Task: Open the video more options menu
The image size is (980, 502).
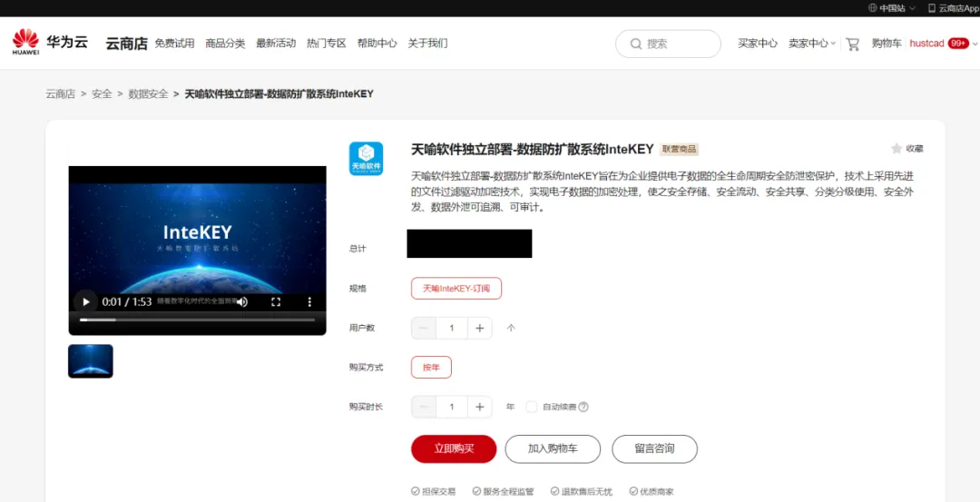Action: (x=309, y=302)
